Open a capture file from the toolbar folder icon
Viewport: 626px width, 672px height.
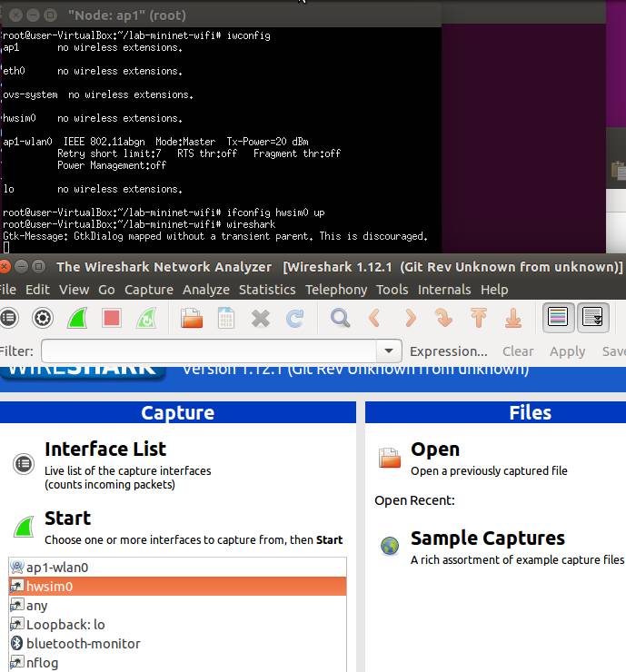(191, 318)
